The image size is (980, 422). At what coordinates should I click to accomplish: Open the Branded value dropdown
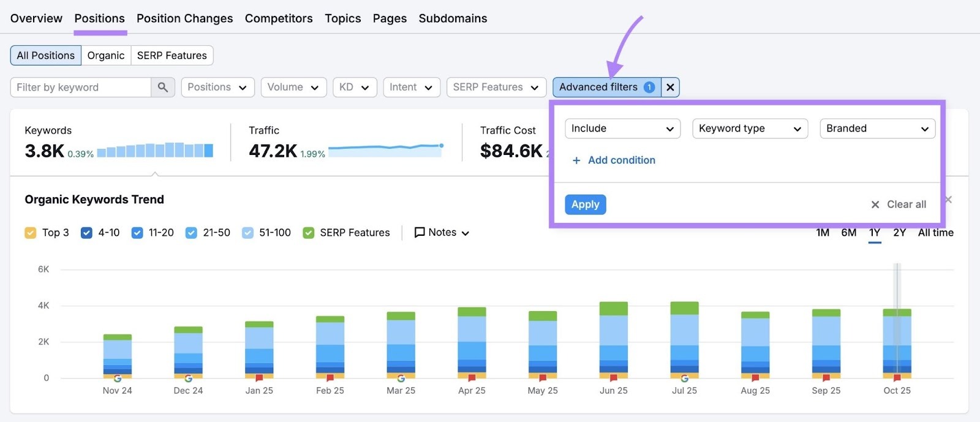(876, 129)
